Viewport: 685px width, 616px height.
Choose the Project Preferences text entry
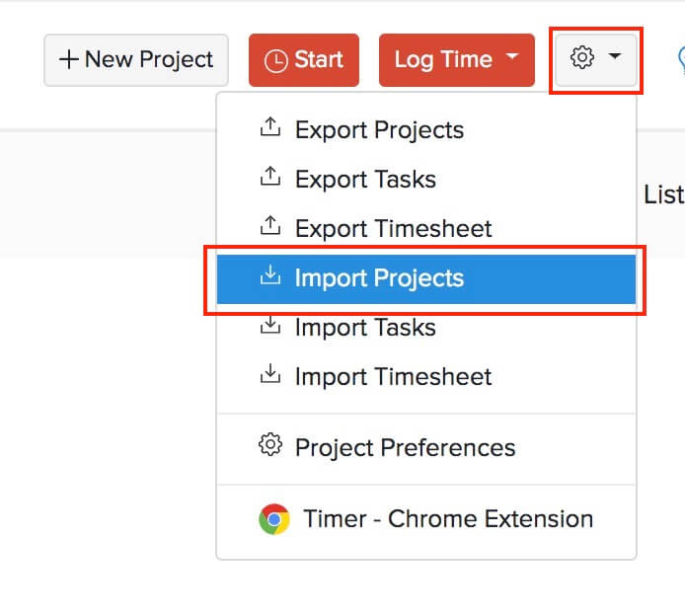pos(405,447)
